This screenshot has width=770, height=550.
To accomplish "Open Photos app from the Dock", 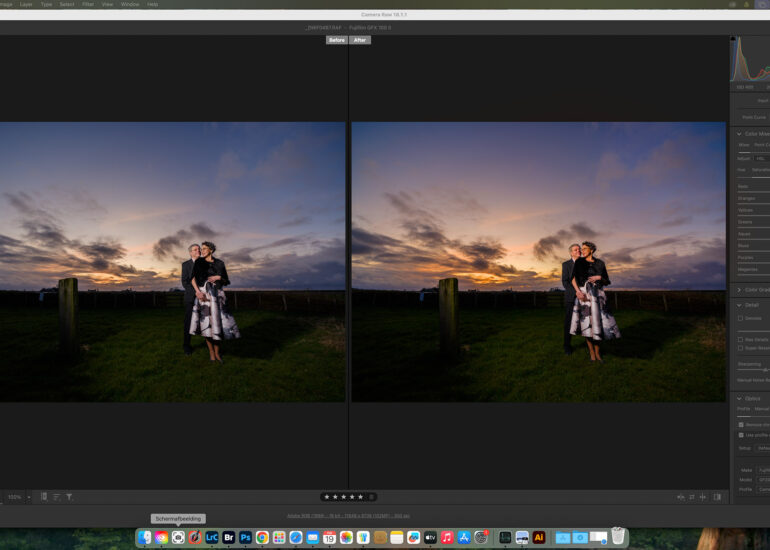I will point(346,537).
